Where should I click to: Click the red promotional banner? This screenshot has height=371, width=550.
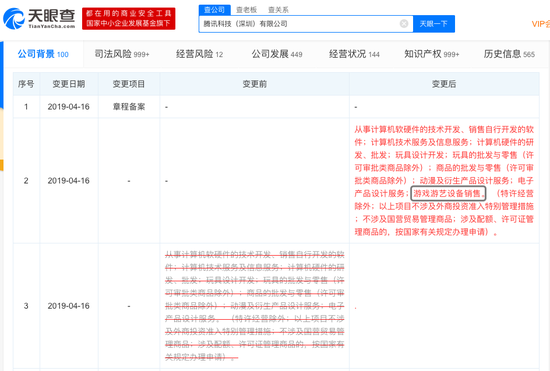click(128, 19)
